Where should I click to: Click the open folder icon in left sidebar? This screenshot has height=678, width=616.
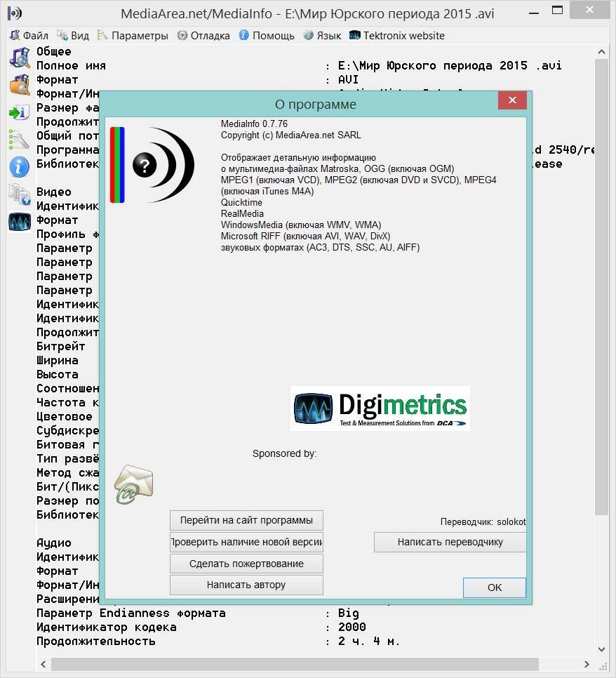click(20, 85)
